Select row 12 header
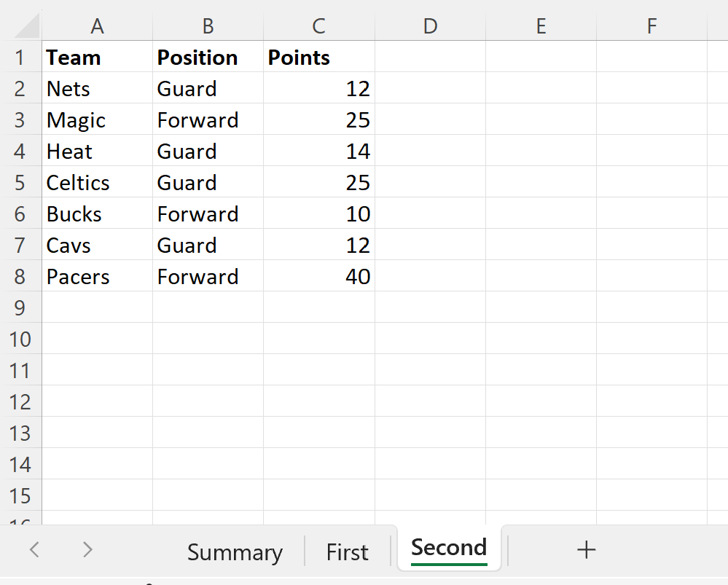728x585 pixels. click(20, 402)
